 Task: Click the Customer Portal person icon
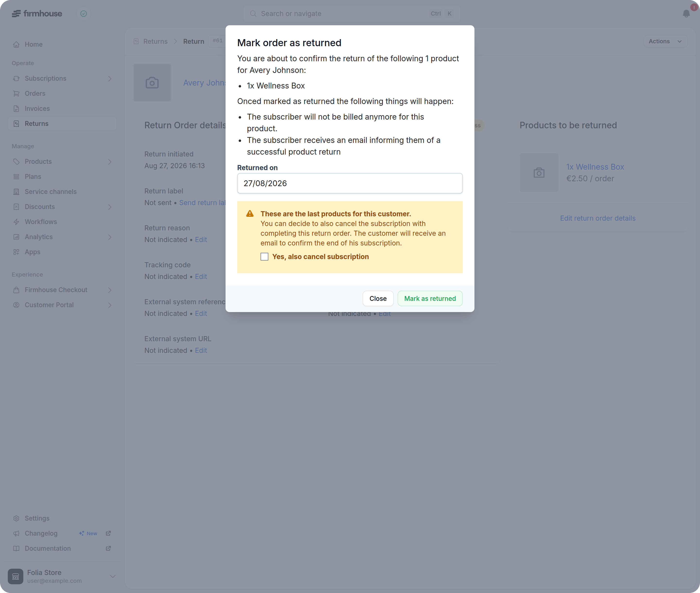[16, 305]
